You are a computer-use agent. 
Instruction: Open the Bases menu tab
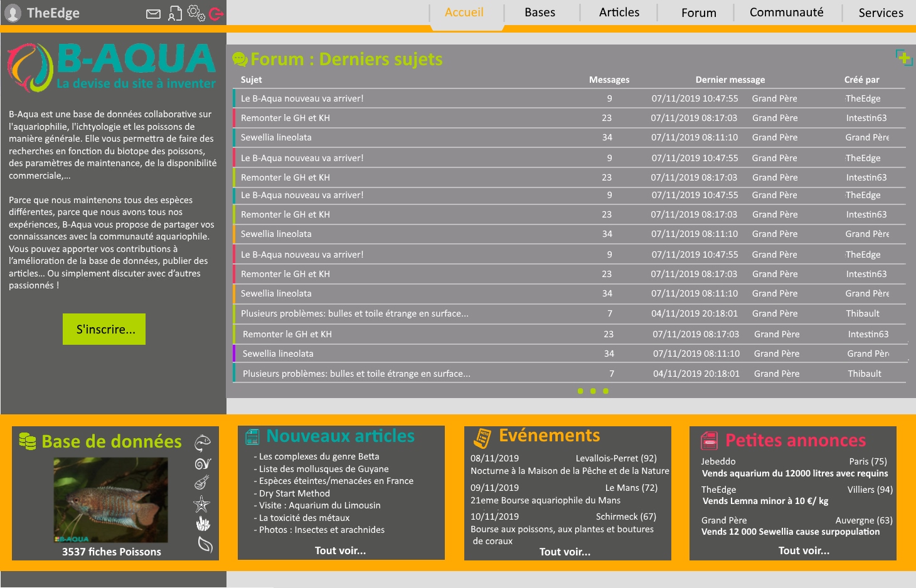tap(540, 13)
